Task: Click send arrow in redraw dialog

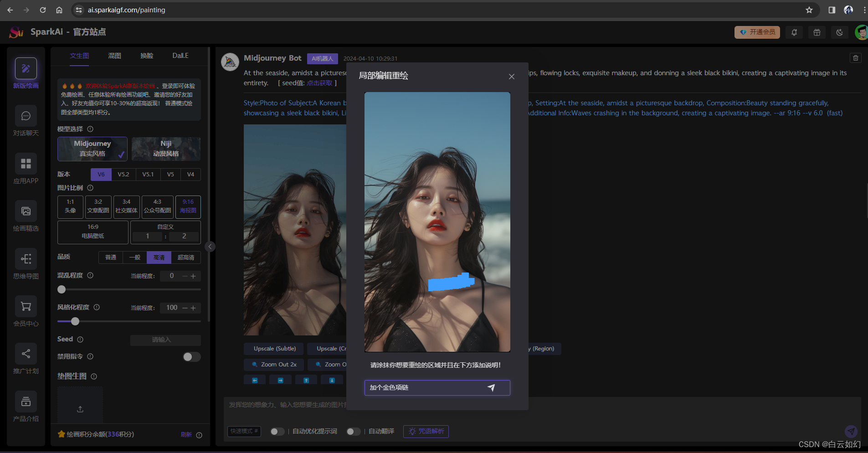Action: coord(491,387)
